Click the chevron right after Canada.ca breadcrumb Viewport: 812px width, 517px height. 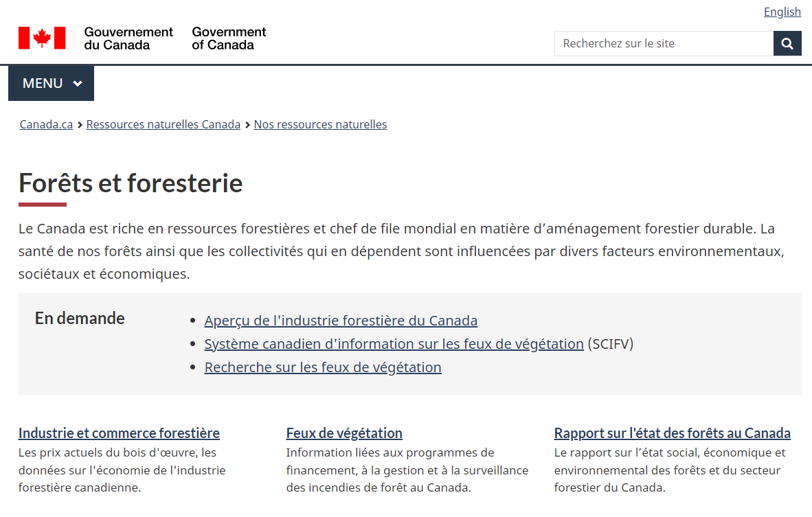pos(80,125)
